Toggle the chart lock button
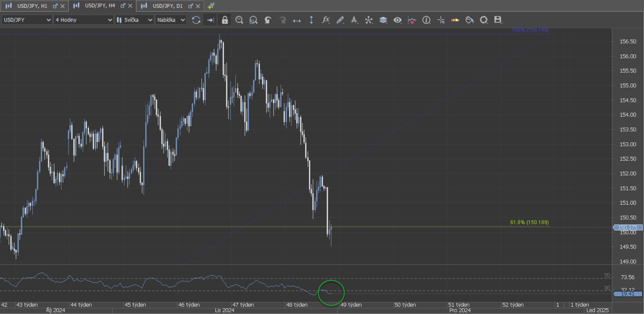This screenshot has height=314, width=644. coord(225,20)
